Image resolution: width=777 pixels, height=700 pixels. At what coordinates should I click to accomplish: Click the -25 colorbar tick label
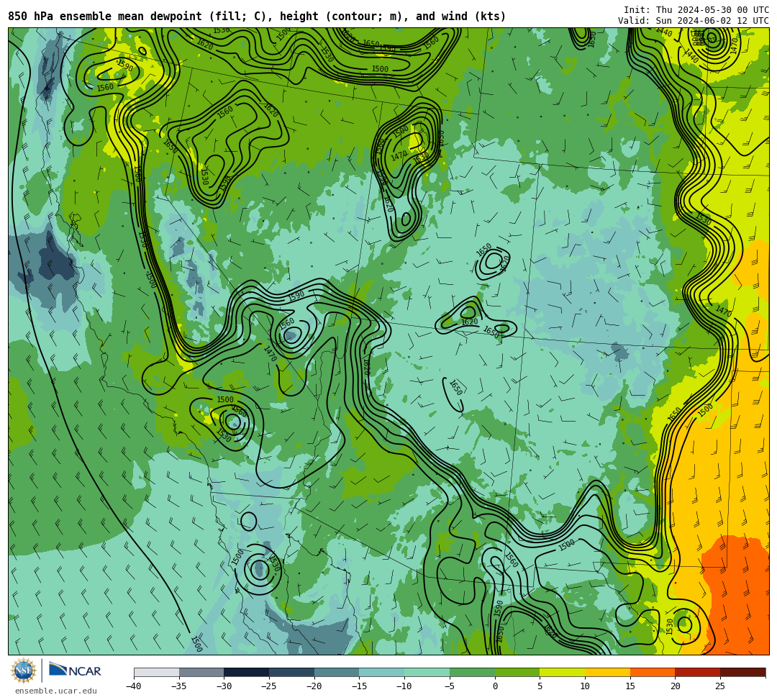268,686
